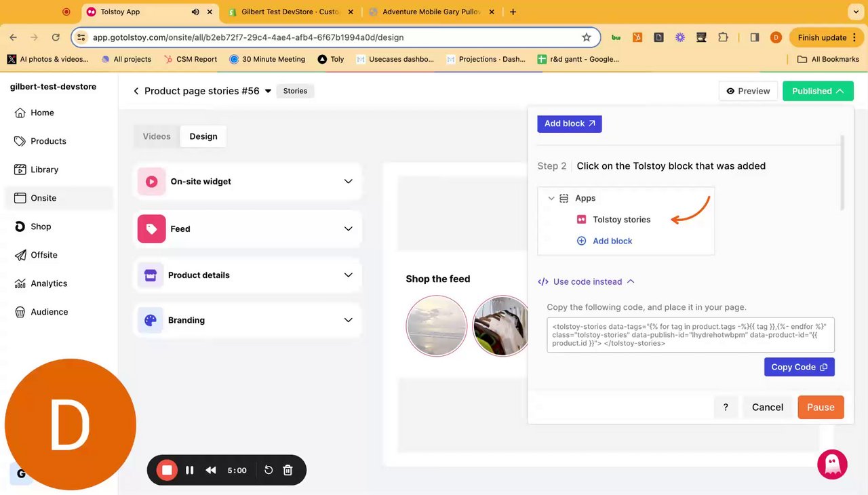Rewind the screen recording
868x495 pixels.
(x=211, y=470)
